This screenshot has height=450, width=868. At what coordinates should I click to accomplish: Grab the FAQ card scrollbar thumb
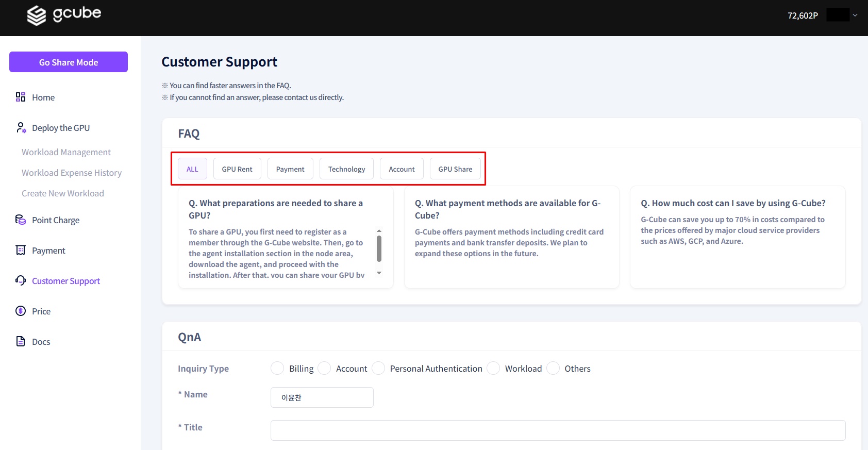click(379, 248)
